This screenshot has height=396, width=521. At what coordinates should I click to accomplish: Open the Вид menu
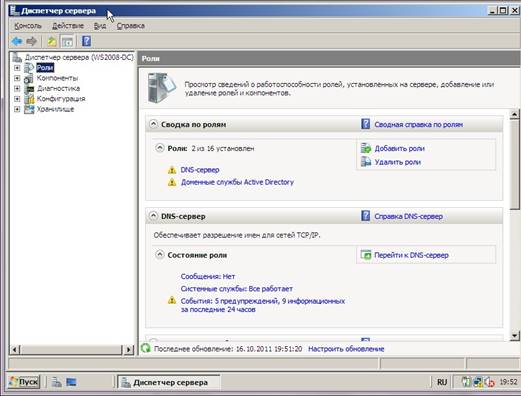100,26
